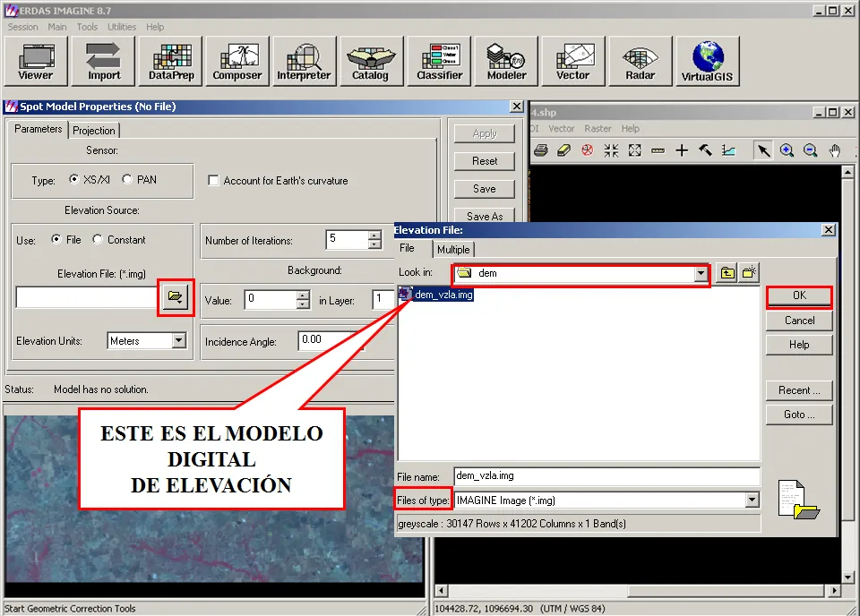
Task: Click the print icon in viewer toolbar
Action: coord(541,150)
